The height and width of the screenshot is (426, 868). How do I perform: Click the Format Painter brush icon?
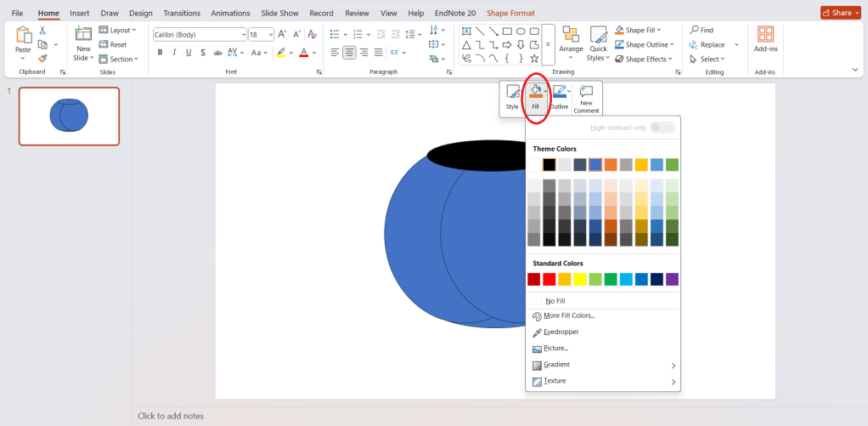(x=42, y=59)
